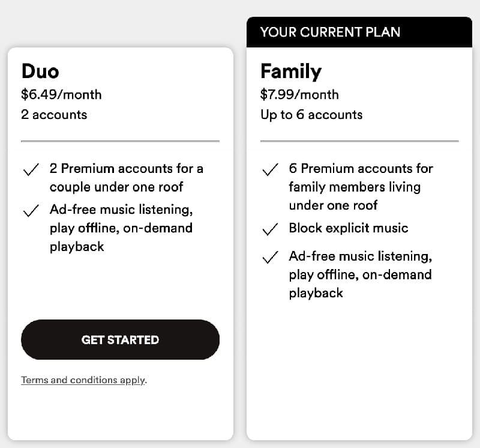
Task: Open the Terms and conditions apply link
Action: pyautogui.click(x=83, y=380)
